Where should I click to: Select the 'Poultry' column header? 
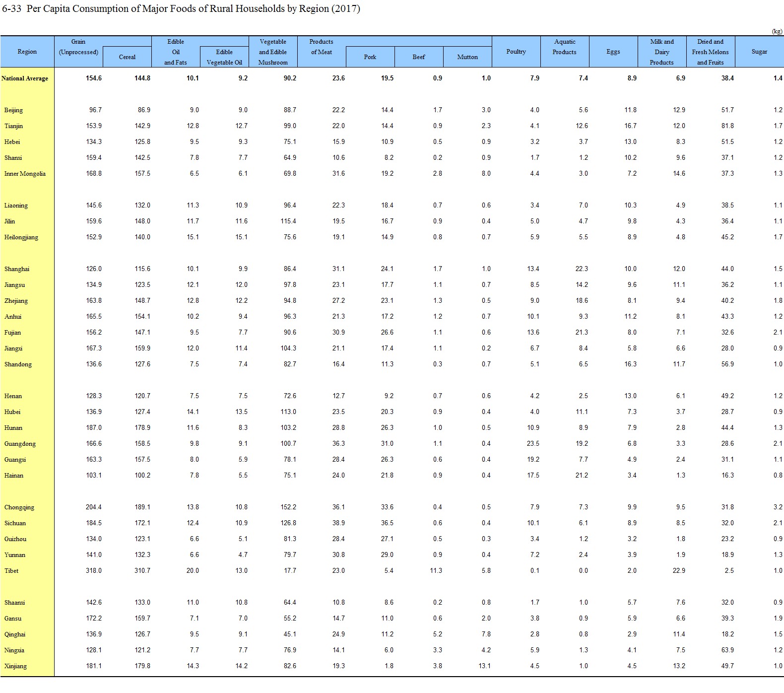(x=516, y=52)
